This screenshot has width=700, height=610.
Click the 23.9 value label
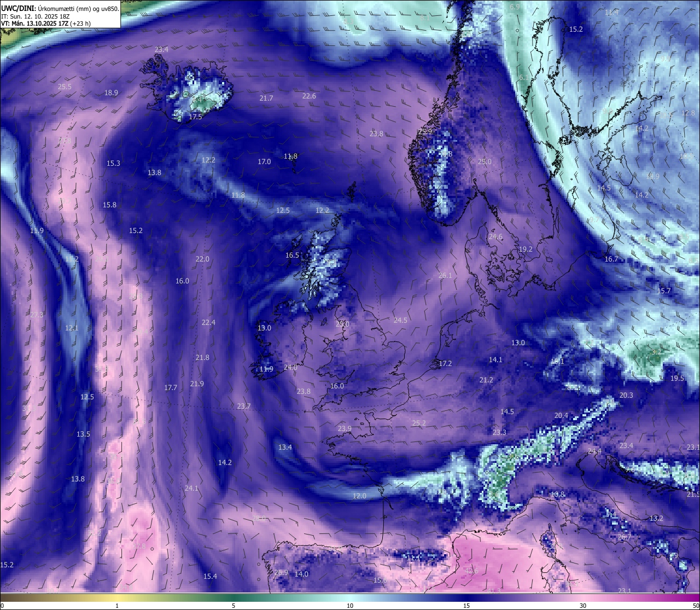[345, 429]
